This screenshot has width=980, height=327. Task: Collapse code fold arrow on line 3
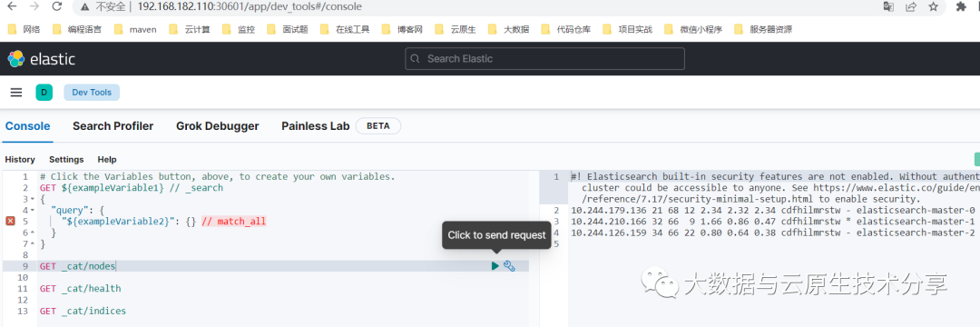click(x=31, y=199)
